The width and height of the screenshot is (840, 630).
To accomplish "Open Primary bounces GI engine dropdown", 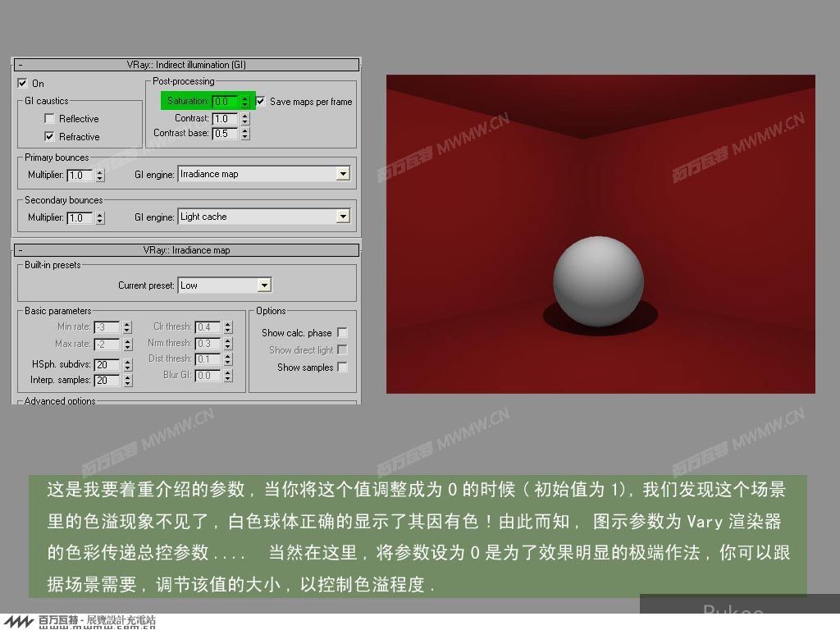I will point(343,174).
